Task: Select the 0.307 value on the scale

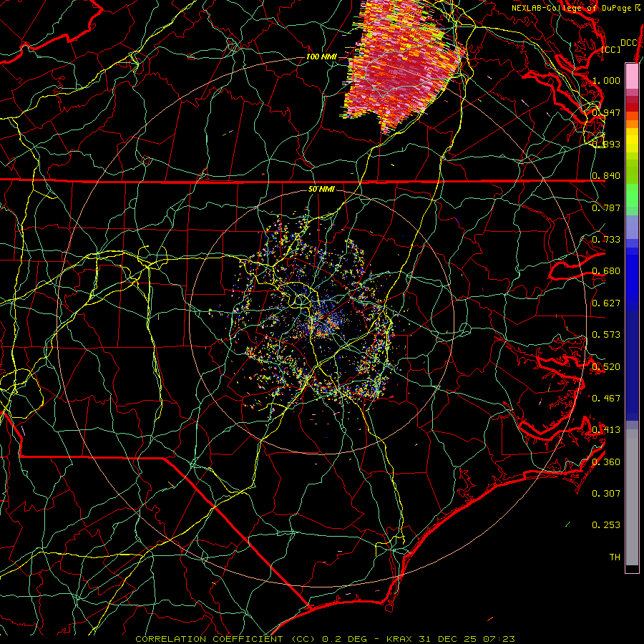Action: [x=606, y=493]
